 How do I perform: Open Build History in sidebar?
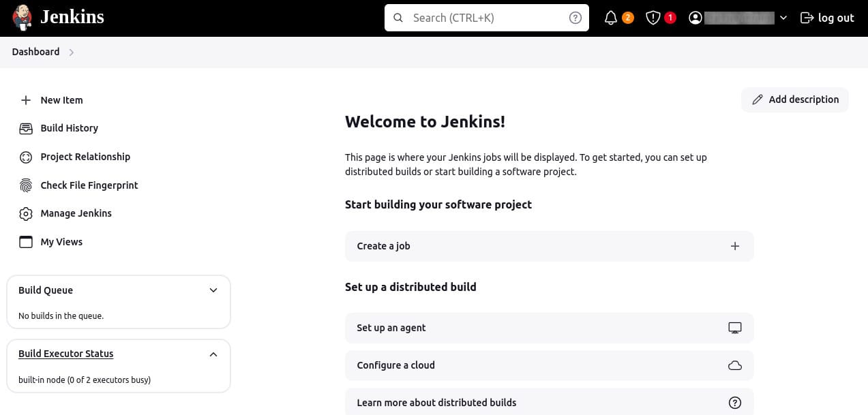pyautogui.click(x=69, y=128)
